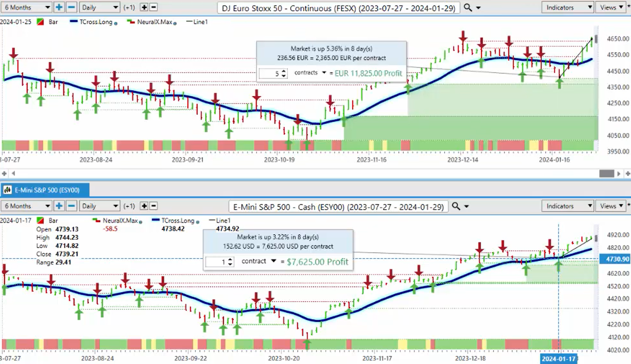Click right arrow of horizontal scrollbar
The image size is (631, 364).
click(619, 173)
